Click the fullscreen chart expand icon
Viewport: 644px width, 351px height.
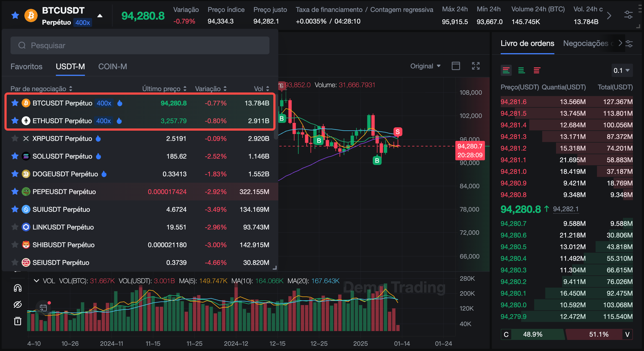476,66
